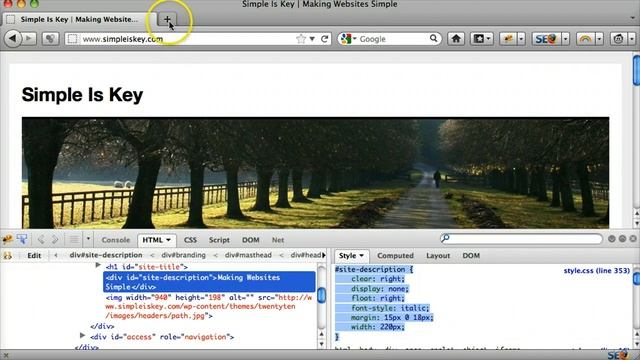Viewport: 640px width, 360px height.
Task: Click the SEO icon in the status bar
Action: point(617,355)
